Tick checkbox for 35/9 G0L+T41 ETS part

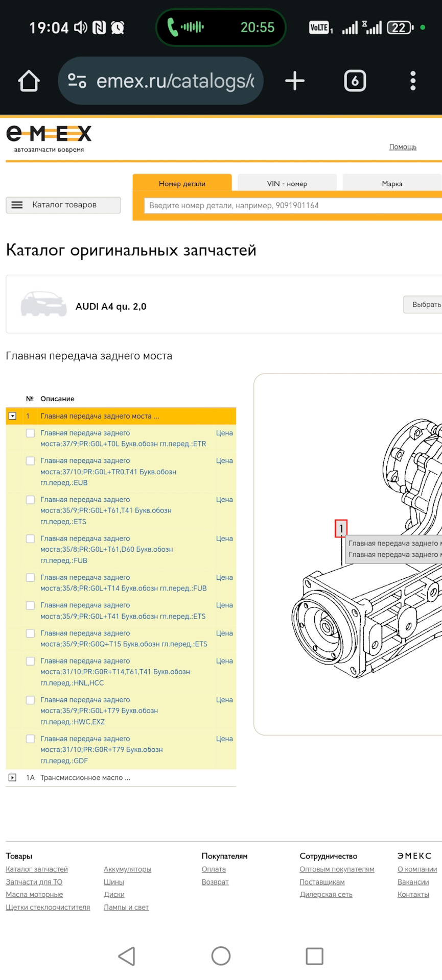coord(30,605)
